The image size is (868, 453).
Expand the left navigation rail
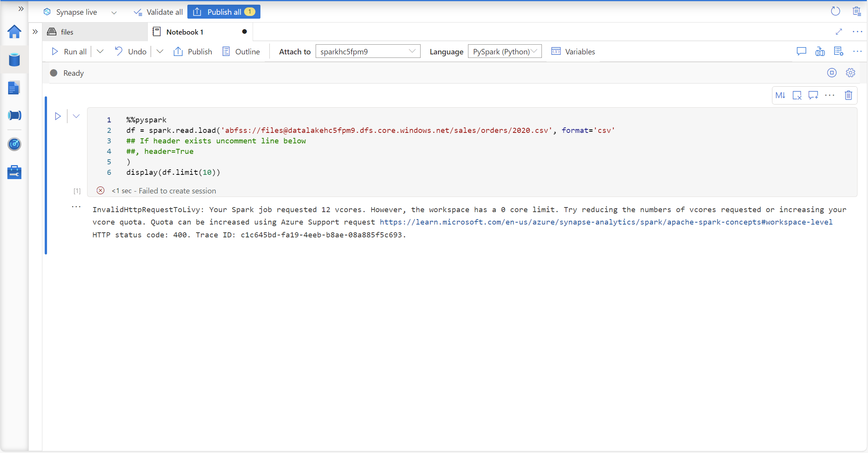click(x=21, y=9)
